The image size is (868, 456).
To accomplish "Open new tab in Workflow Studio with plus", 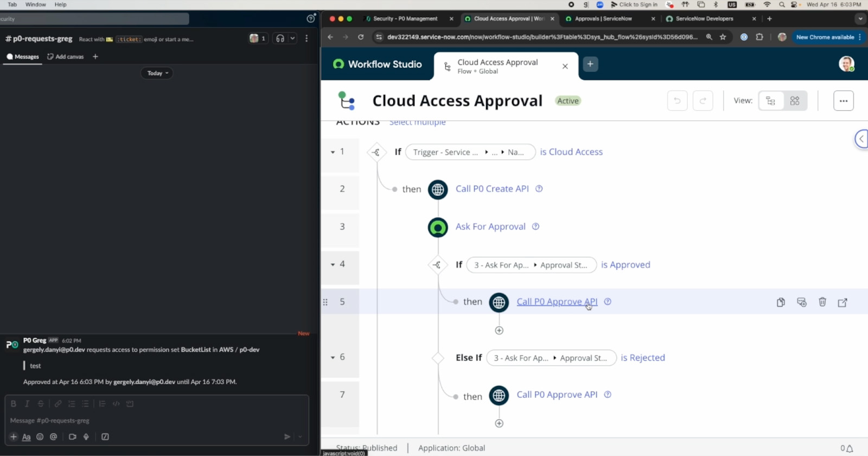I will coord(590,64).
